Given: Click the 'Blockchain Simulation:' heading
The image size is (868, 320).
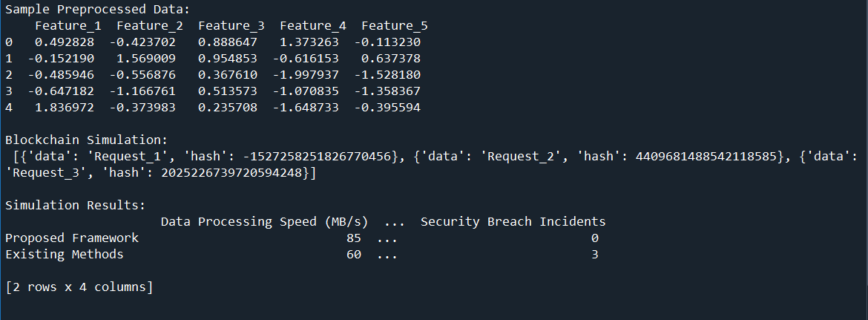Looking at the screenshot, I should (86, 140).
